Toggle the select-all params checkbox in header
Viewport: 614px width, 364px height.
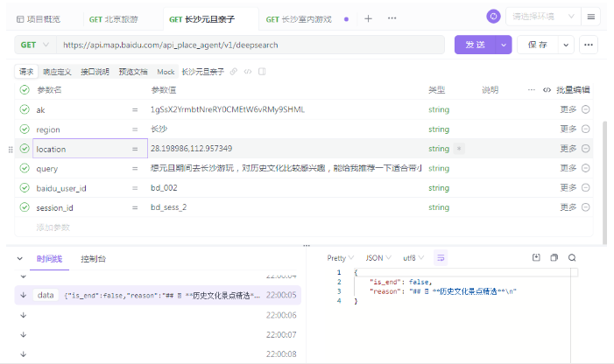[25, 90]
